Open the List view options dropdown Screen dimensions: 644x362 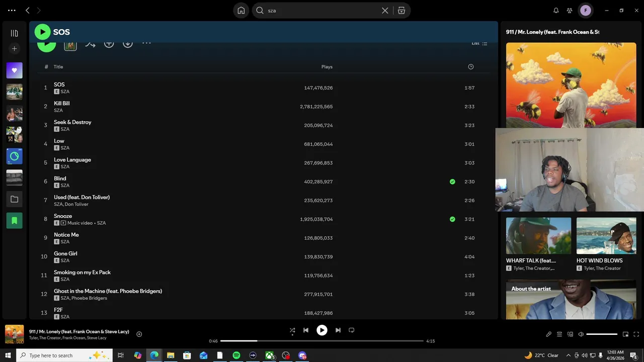tap(479, 43)
